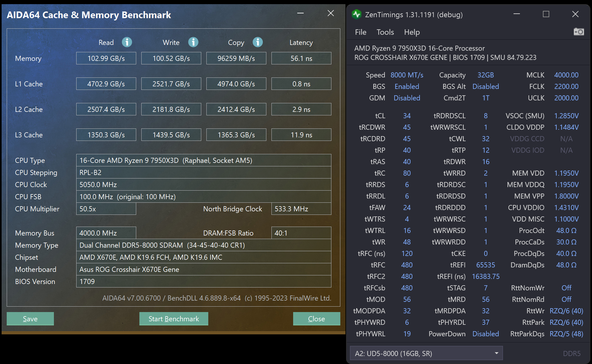592x364 pixels.
Task: Click tRC value 80
Action: click(x=407, y=173)
